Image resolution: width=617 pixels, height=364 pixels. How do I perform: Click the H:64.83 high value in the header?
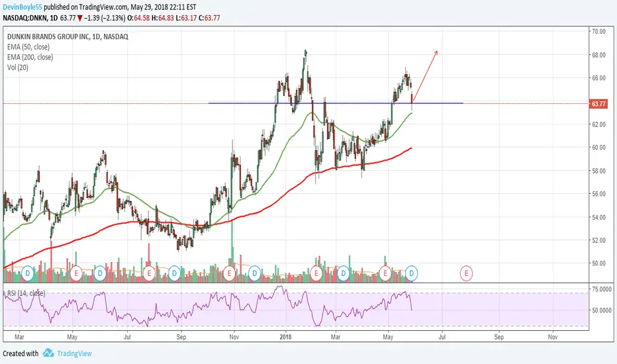click(x=162, y=18)
